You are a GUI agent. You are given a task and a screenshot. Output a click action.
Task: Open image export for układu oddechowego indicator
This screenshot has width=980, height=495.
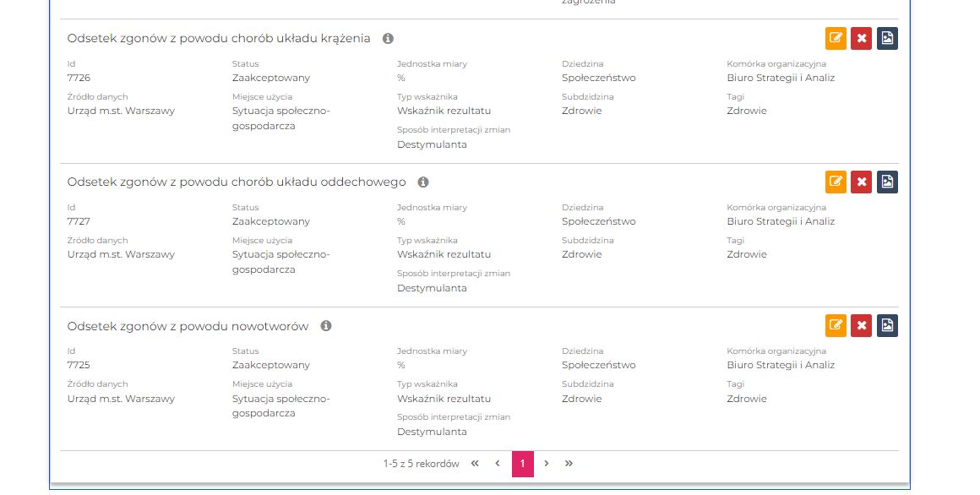pos(887,182)
